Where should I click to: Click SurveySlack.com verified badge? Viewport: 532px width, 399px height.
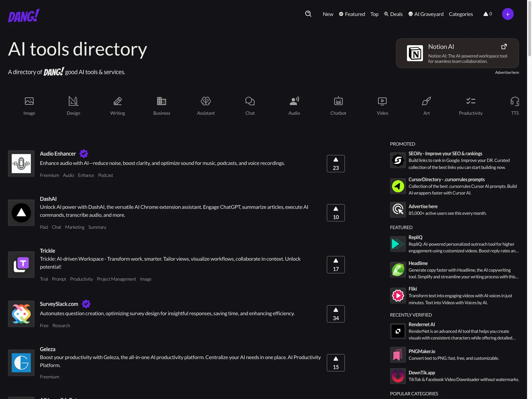point(86,304)
